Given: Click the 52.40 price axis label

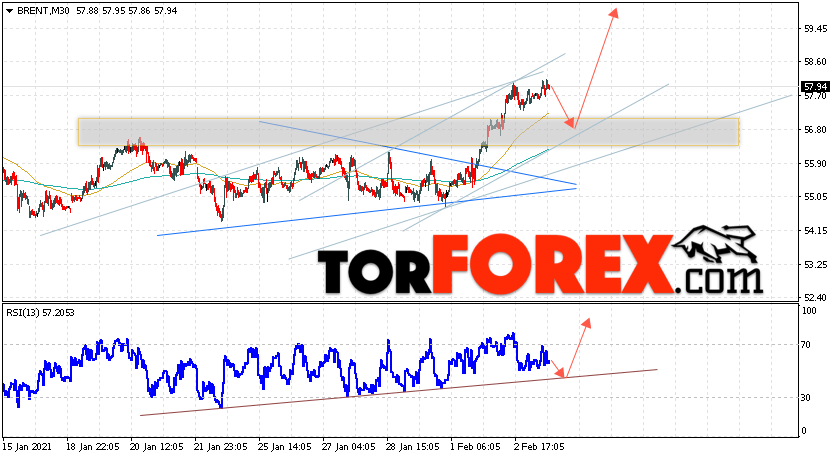Looking at the screenshot, I should (816, 298).
